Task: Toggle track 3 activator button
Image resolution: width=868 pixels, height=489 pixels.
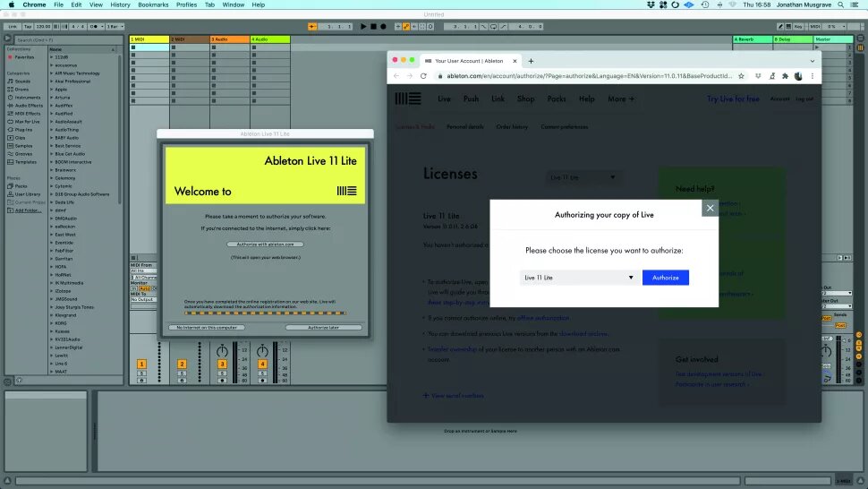Action: (x=222, y=364)
